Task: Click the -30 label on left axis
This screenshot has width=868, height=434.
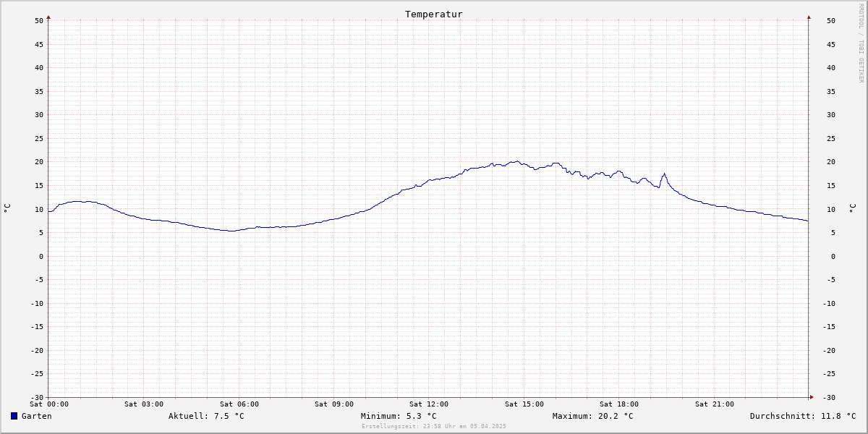Action: tap(37, 398)
